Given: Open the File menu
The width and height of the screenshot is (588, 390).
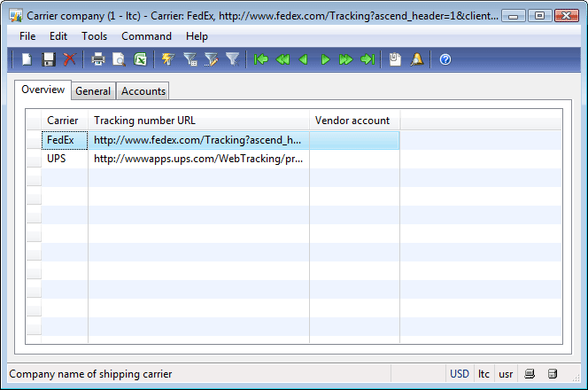Looking at the screenshot, I should pyautogui.click(x=27, y=36).
